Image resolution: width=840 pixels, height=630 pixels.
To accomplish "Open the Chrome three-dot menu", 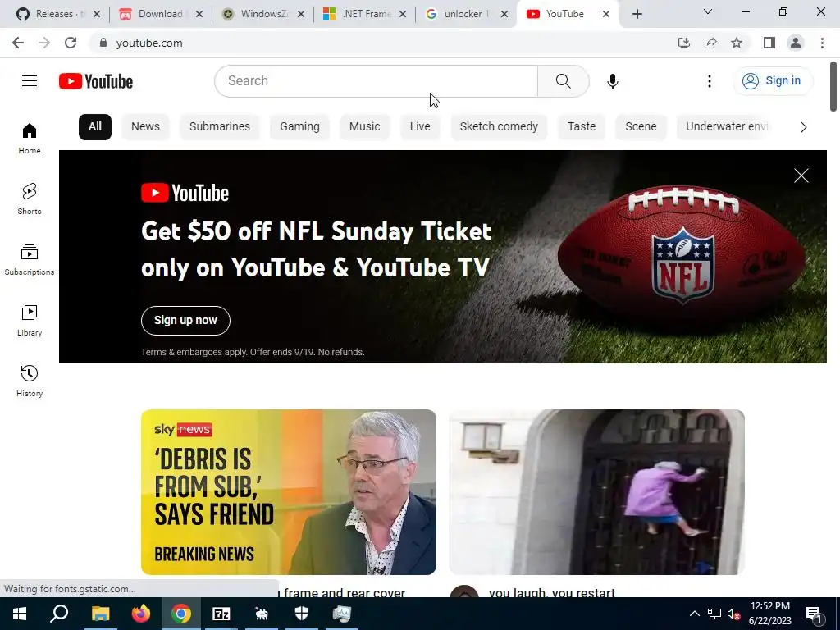I will click(822, 43).
